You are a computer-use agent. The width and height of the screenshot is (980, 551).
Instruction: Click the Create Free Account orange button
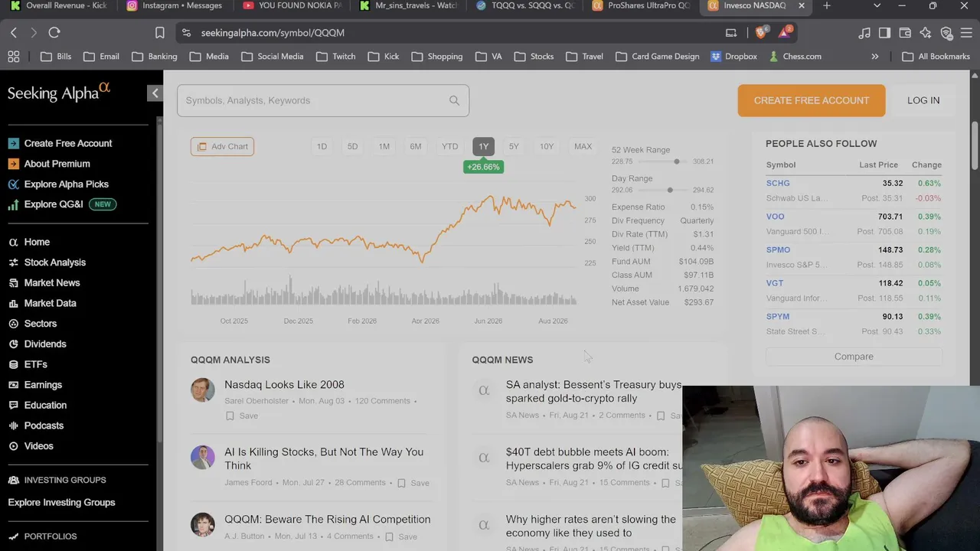click(812, 100)
